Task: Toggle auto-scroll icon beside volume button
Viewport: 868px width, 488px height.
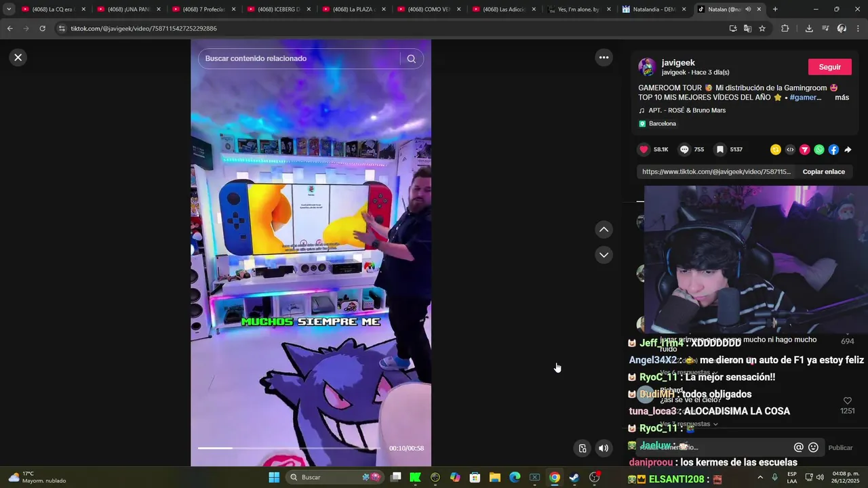Action: coord(582,448)
